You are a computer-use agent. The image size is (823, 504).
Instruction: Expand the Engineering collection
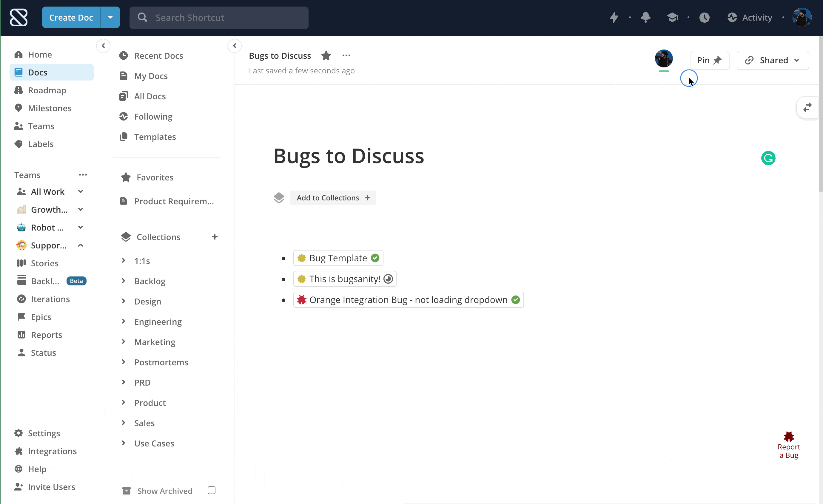123,322
